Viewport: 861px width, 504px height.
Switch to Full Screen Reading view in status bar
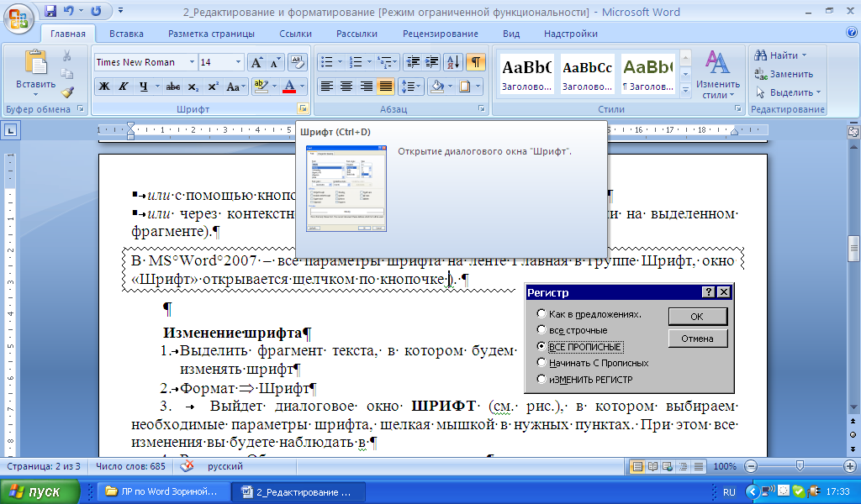pyautogui.click(x=652, y=467)
